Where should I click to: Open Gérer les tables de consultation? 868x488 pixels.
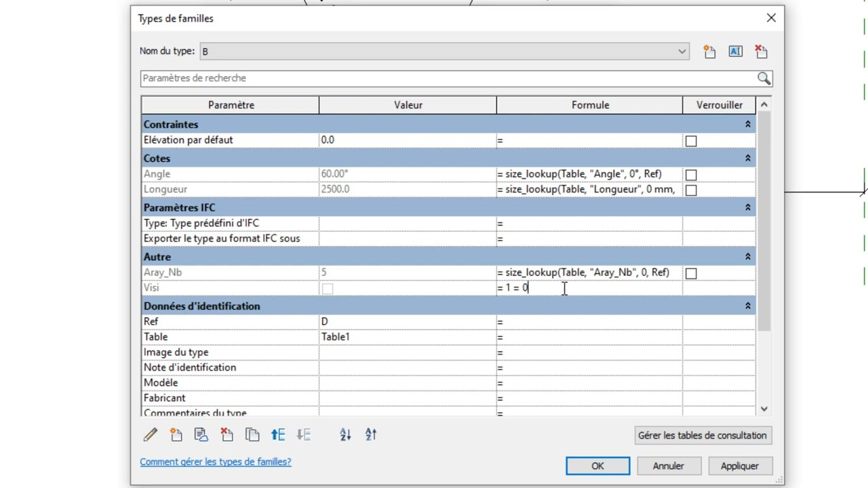(702, 435)
